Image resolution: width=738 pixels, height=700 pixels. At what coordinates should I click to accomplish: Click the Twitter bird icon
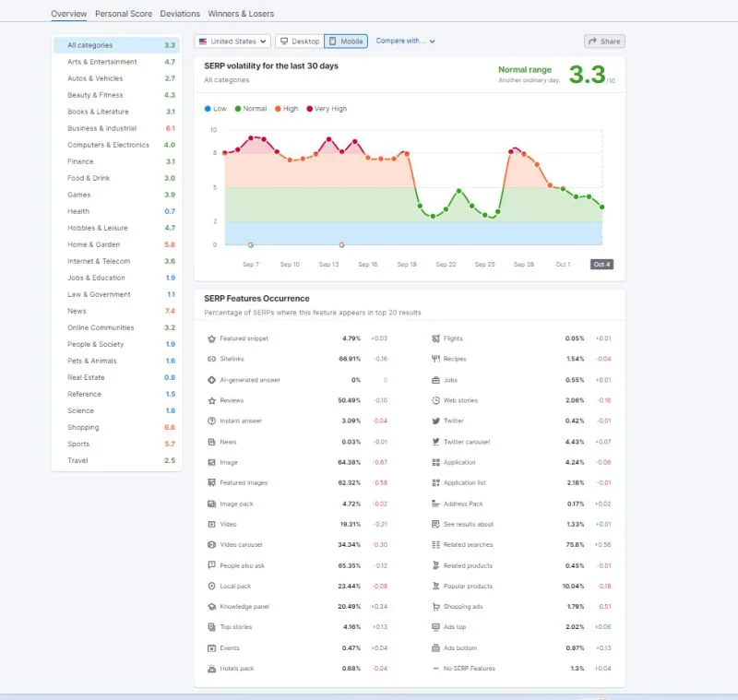pyautogui.click(x=435, y=421)
